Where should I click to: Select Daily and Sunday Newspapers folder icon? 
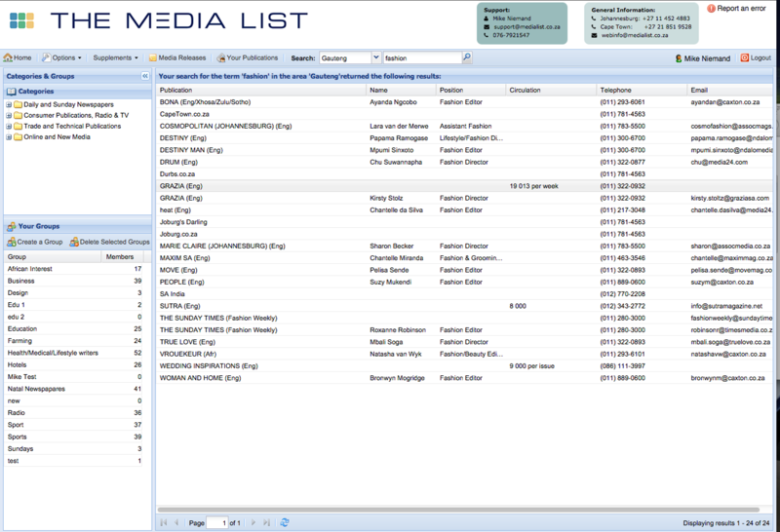18,104
